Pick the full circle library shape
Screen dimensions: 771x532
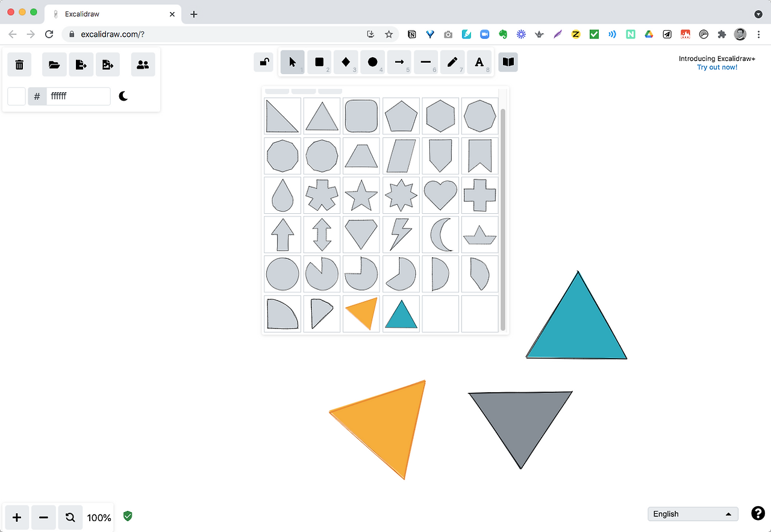282,274
